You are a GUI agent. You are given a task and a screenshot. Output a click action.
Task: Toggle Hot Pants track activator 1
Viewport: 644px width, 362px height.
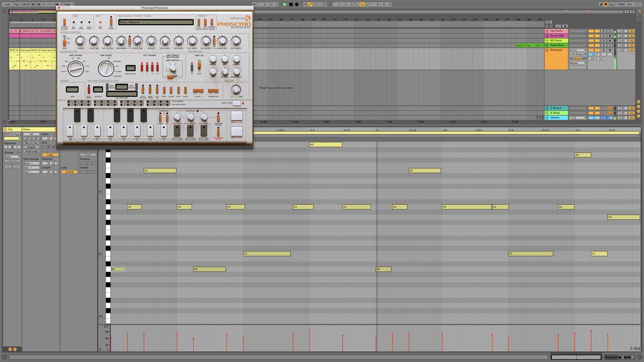[594, 31]
